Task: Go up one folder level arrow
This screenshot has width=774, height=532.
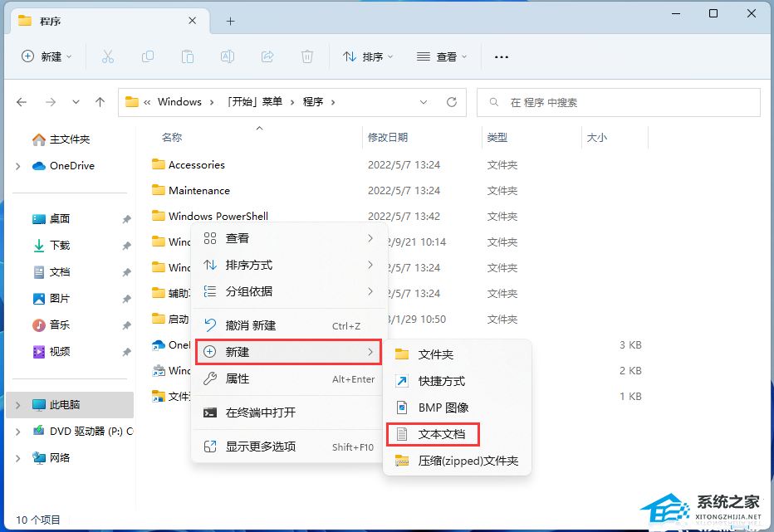Action: click(x=100, y=102)
